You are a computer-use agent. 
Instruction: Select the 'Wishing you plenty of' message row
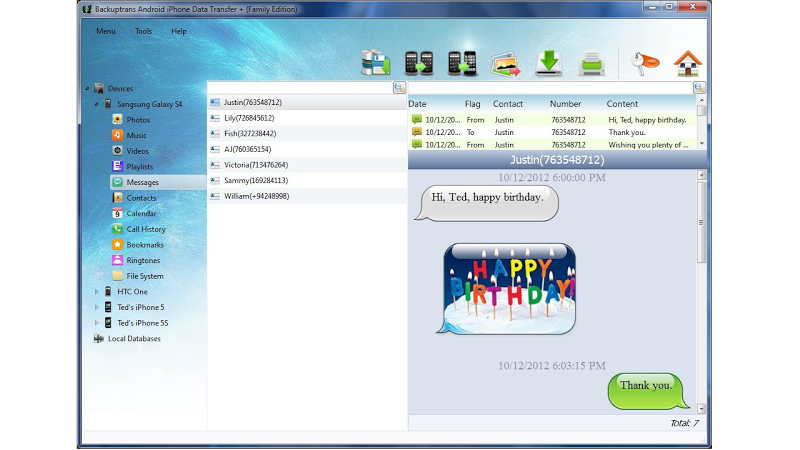pyautogui.click(x=552, y=145)
